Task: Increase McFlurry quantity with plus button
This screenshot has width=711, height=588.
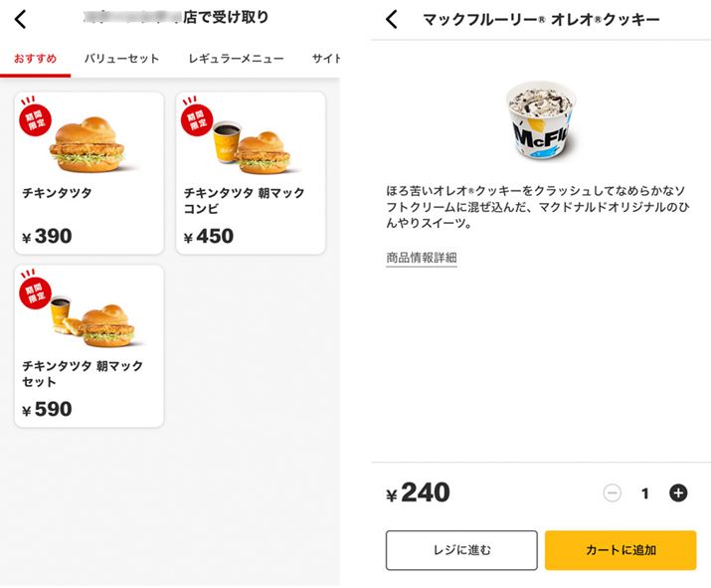Action: [678, 492]
